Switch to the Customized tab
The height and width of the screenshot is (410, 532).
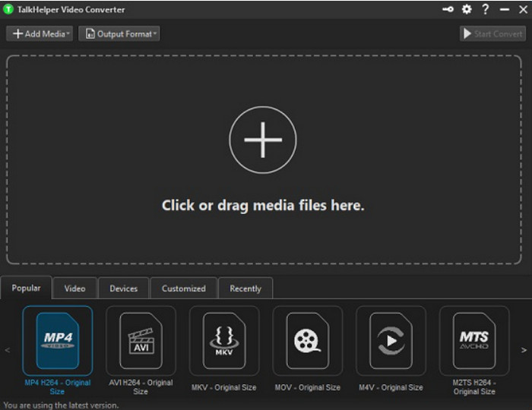click(184, 289)
